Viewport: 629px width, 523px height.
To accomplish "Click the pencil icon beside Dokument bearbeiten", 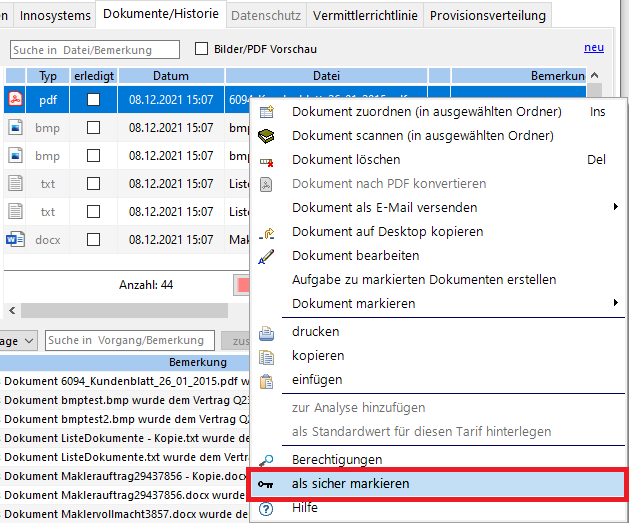I will [266, 256].
